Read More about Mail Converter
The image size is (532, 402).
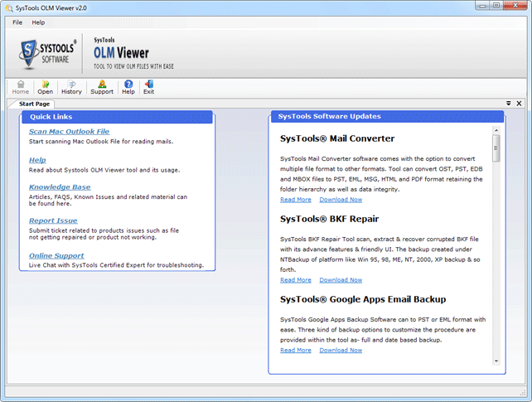(x=296, y=200)
